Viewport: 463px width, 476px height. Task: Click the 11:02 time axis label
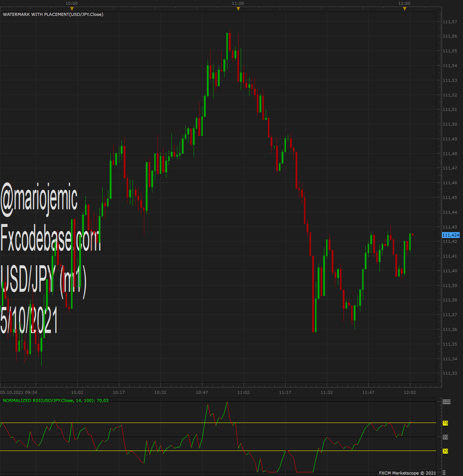click(x=244, y=392)
